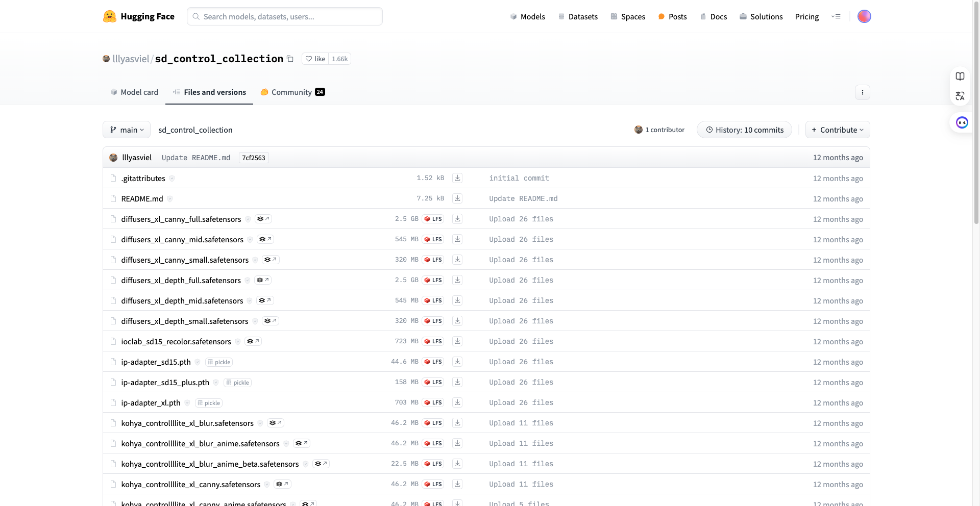The width and height of the screenshot is (980, 506).
Task: Go to Models in top navigation
Action: click(x=527, y=16)
